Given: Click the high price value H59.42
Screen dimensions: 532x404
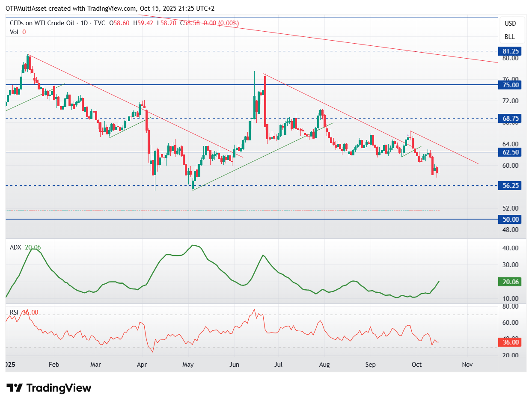Looking at the screenshot, I should [x=144, y=23].
